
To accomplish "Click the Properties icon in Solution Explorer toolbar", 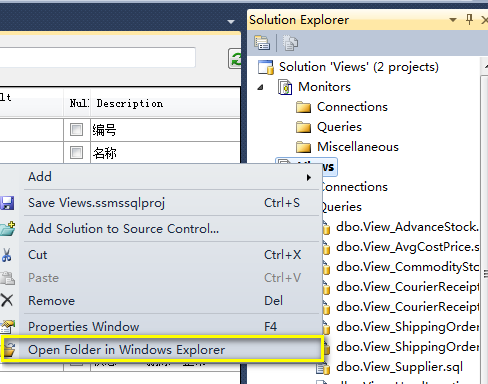I will click(262, 43).
